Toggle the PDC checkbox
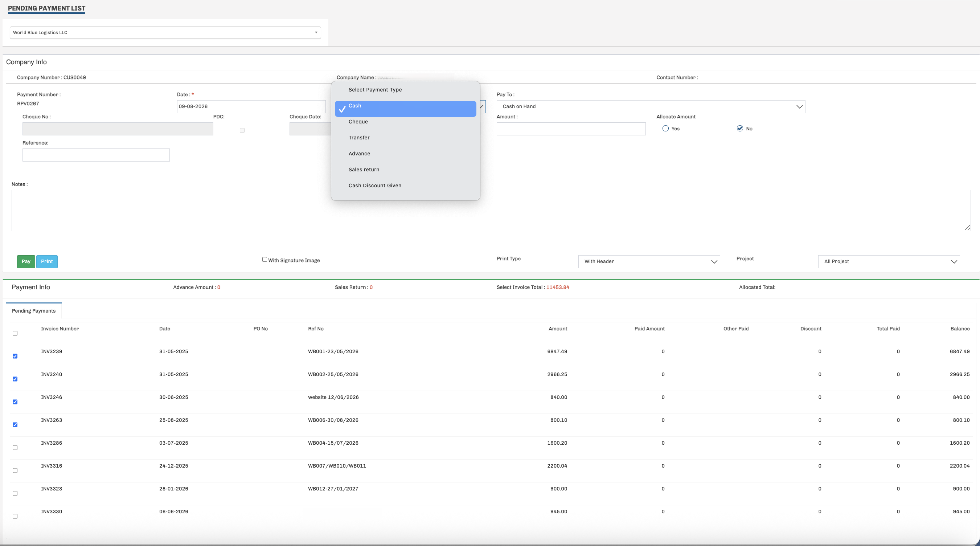This screenshot has width=980, height=546. [x=242, y=131]
